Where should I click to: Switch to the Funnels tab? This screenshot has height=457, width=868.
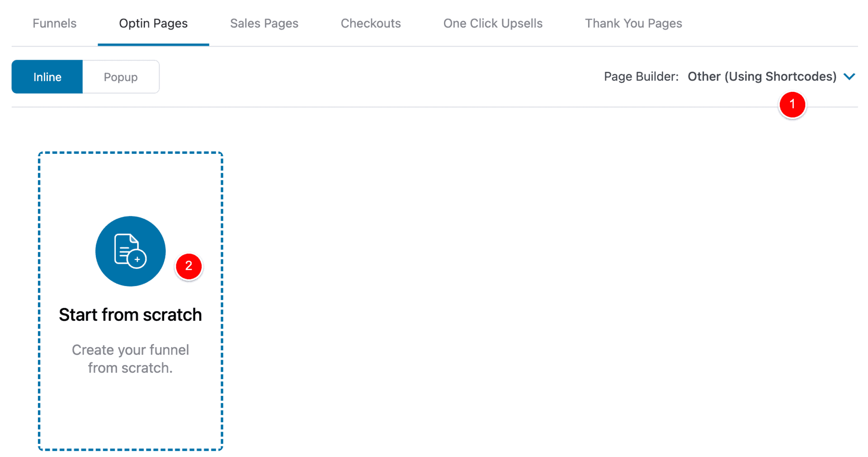coord(54,23)
